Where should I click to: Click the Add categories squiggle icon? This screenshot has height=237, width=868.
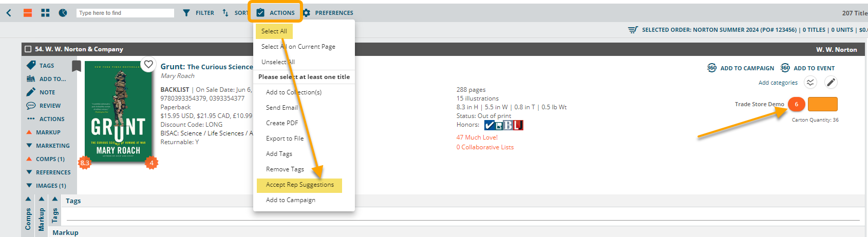(x=810, y=82)
